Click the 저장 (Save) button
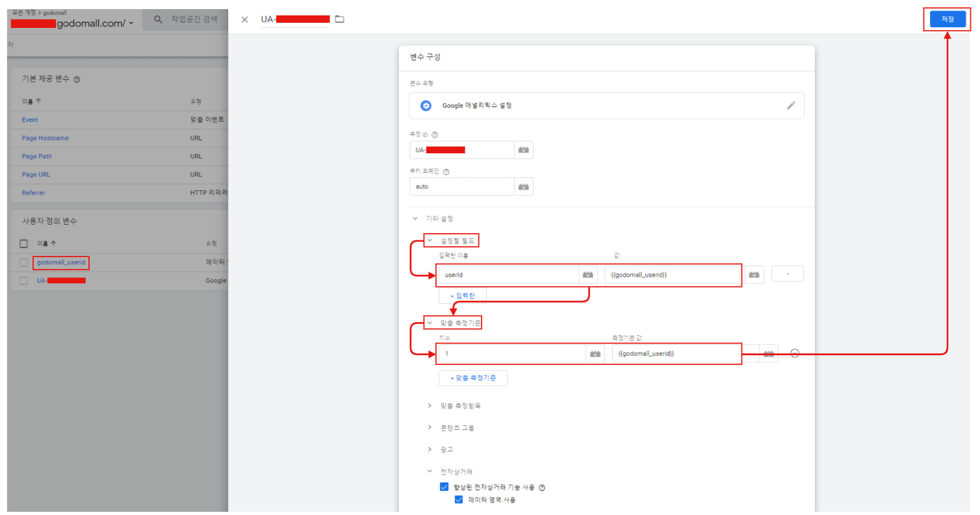Image resolution: width=980 pixels, height=515 pixels. (948, 19)
